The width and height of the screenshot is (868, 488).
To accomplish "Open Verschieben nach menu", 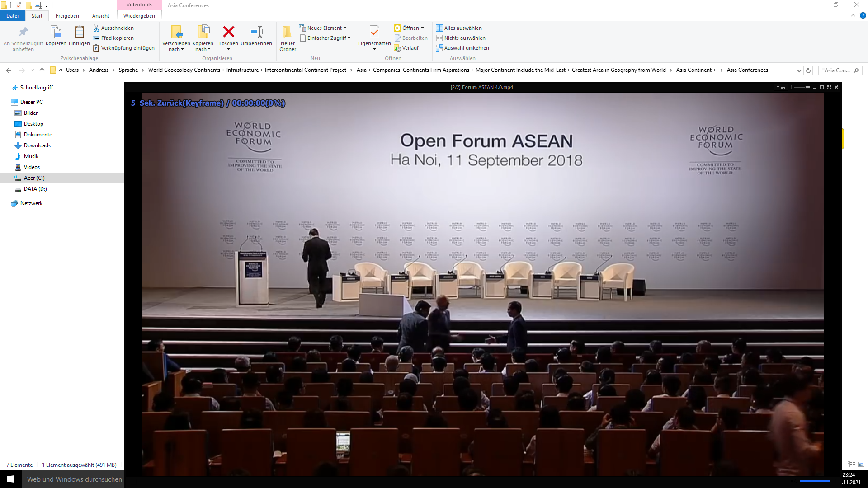I will click(x=176, y=38).
